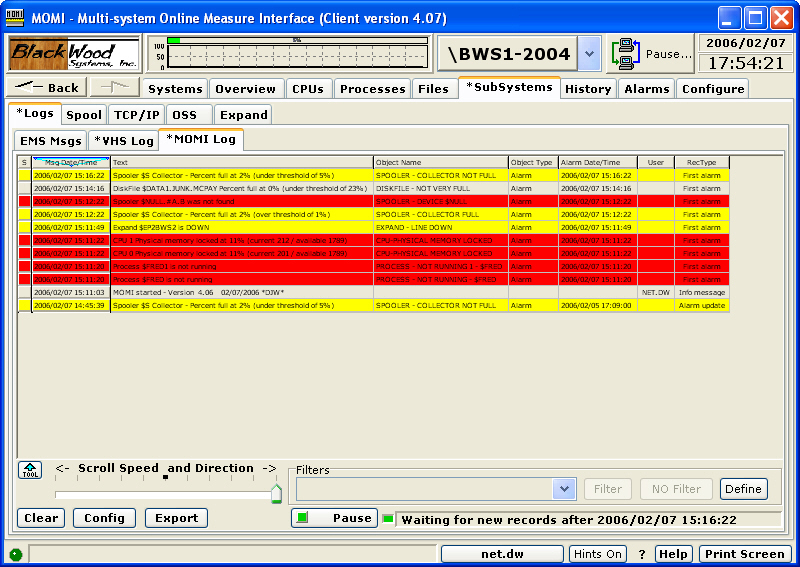Open the Files tab
This screenshot has height=567, width=800.
pos(433,89)
